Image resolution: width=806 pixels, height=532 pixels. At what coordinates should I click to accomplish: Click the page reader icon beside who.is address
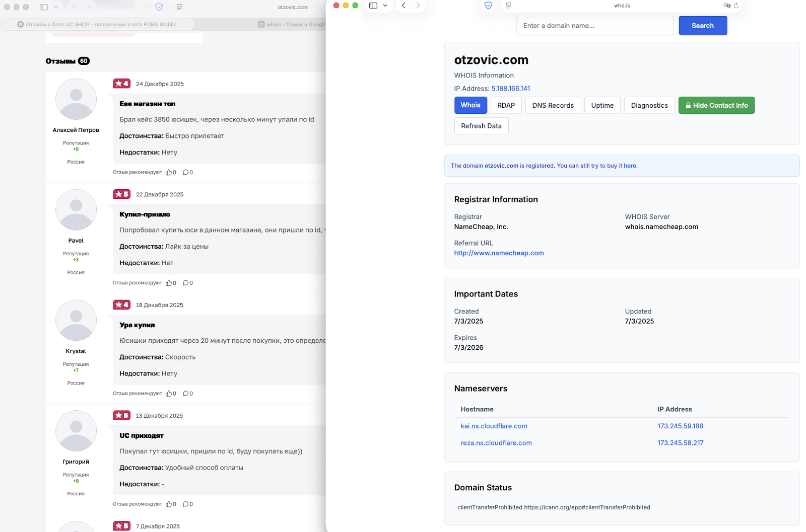pyautogui.click(x=508, y=6)
